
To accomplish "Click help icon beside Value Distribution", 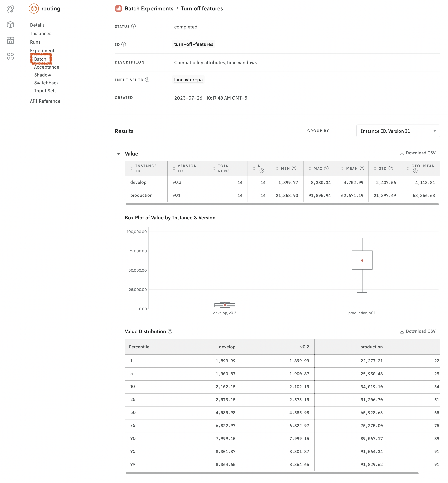I will pos(170,331).
